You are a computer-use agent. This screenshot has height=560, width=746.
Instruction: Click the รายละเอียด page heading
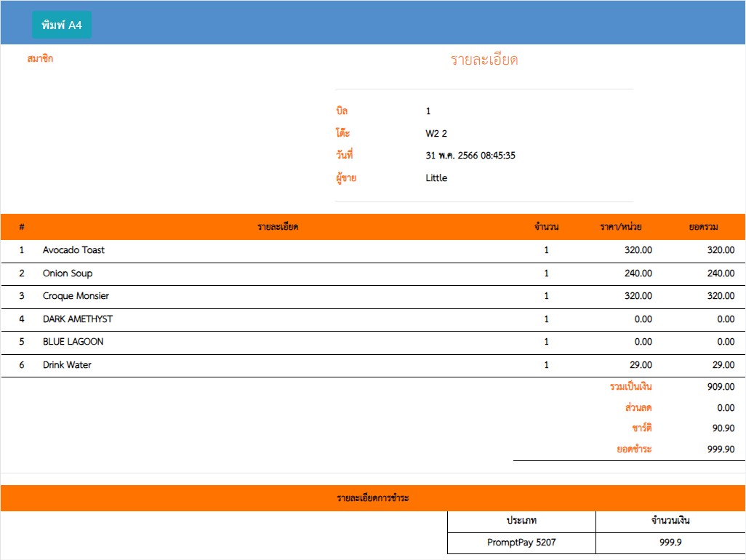point(484,60)
